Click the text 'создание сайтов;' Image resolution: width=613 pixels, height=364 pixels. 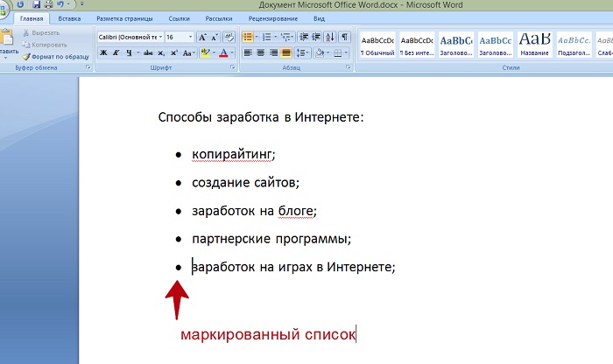pyautogui.click(x=245, y=183)
